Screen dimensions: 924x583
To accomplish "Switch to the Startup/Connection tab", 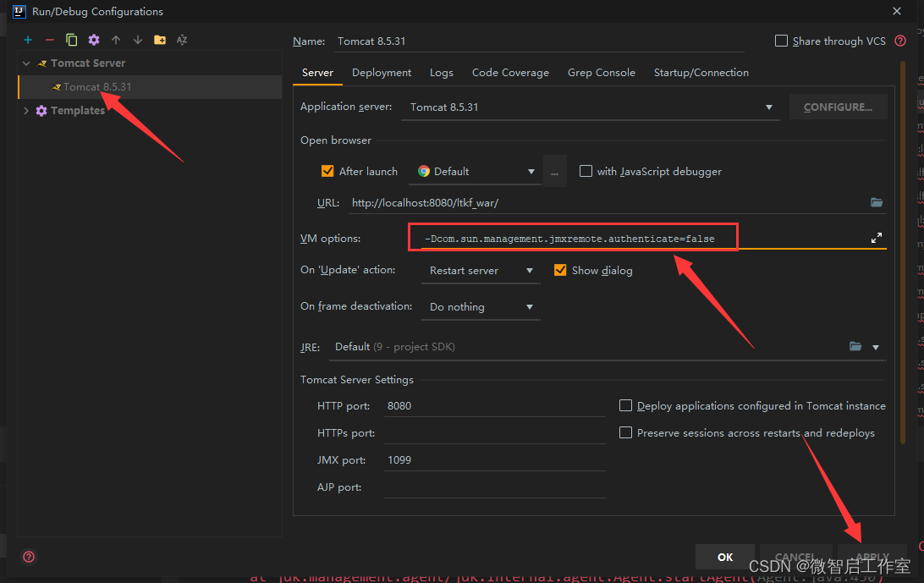I will [x=701, y=73].
